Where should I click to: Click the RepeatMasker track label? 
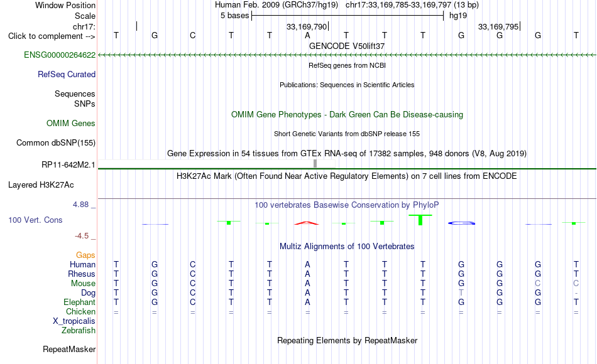click(69, 349)
